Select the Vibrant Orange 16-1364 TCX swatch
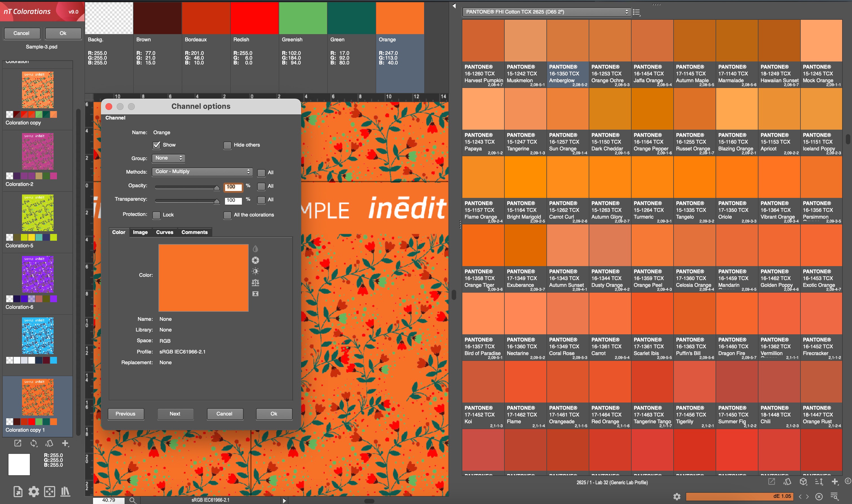 (779, 177)
